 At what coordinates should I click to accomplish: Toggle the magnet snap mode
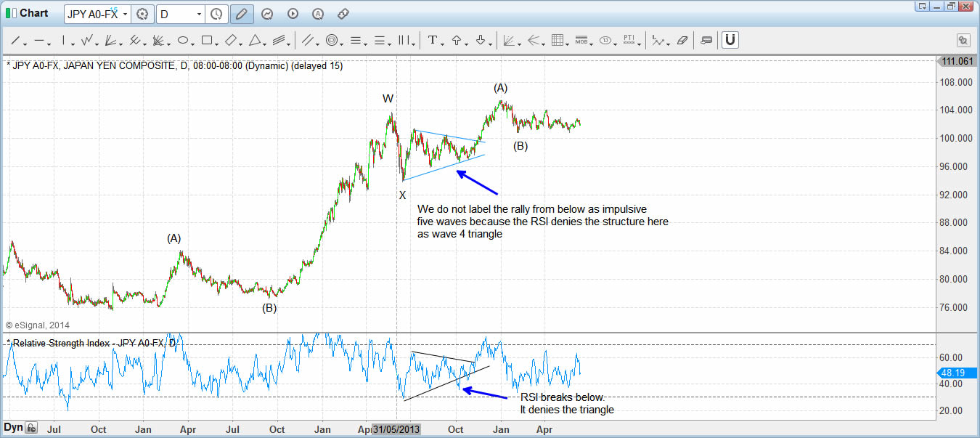click(x=730, y=40)
